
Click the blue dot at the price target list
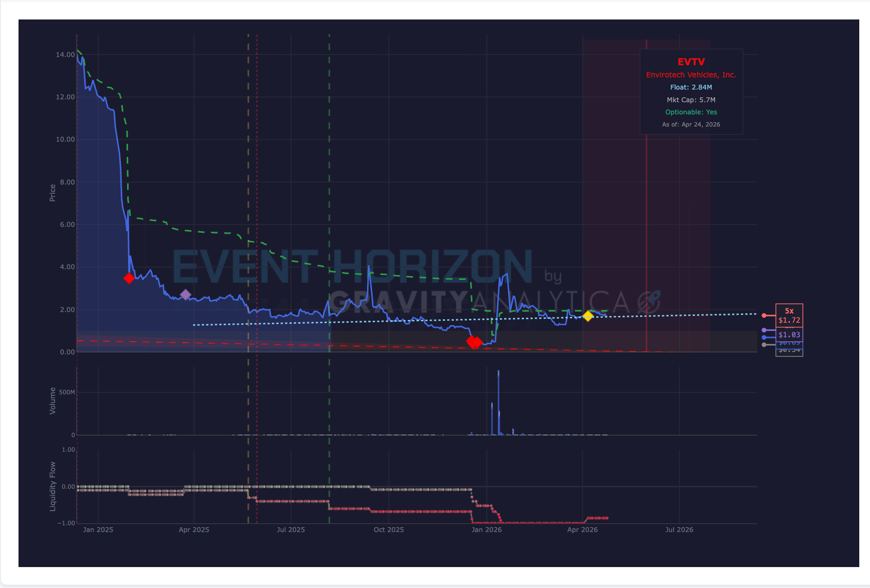click(x=764, y=337)
